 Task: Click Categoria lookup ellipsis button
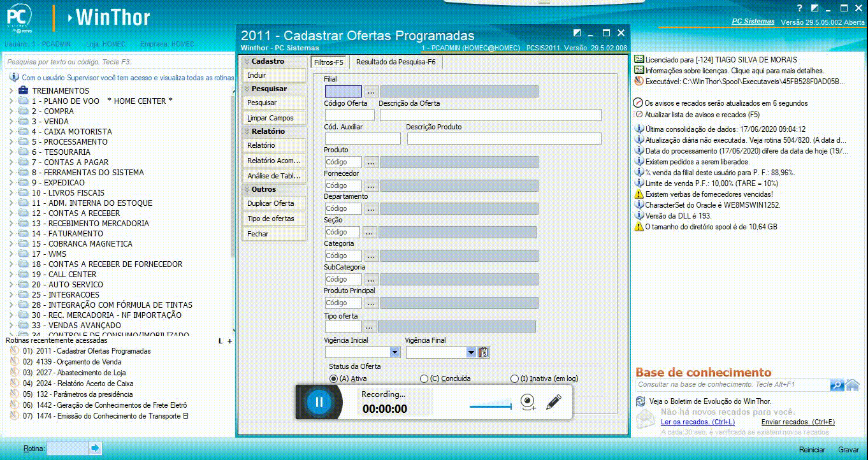point(372,255)
